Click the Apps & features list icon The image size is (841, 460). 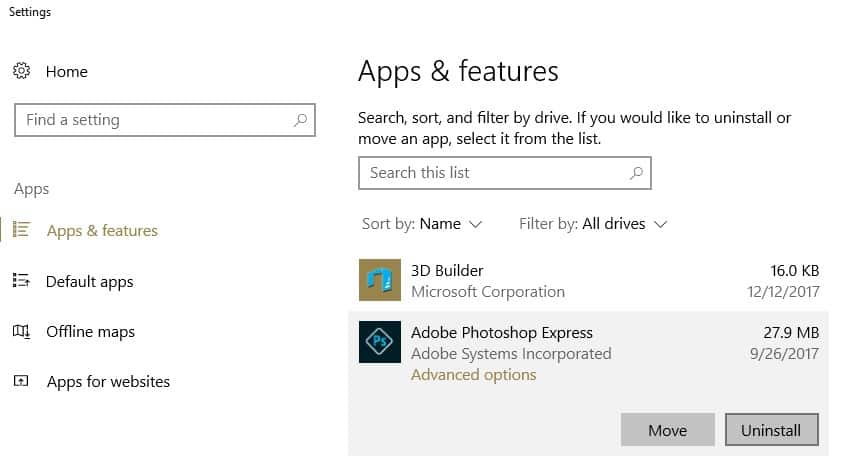(x=21, y=229)
